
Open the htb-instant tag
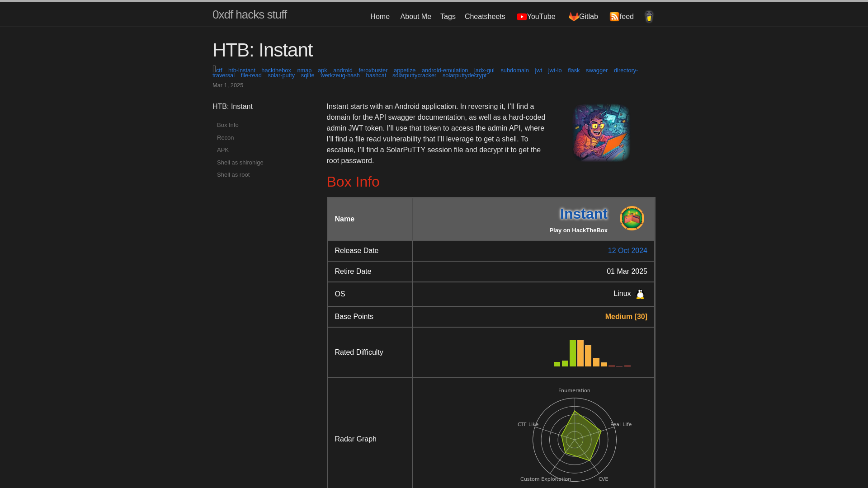[242, 70]
